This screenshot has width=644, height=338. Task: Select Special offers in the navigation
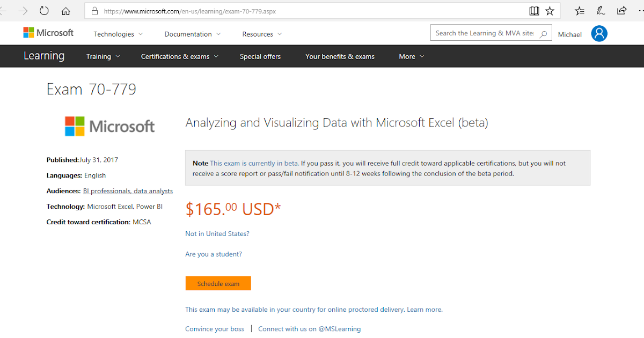(x=260, y=56)
